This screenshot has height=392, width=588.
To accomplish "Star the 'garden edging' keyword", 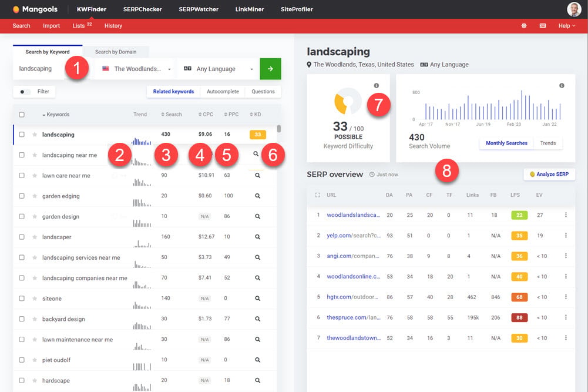I will pyautogui.click(x=35, y=196).
